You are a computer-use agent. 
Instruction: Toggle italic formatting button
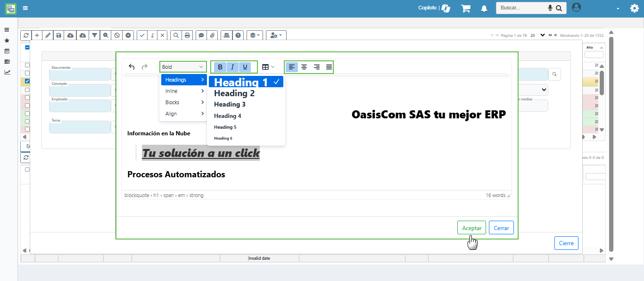(232, 67)
